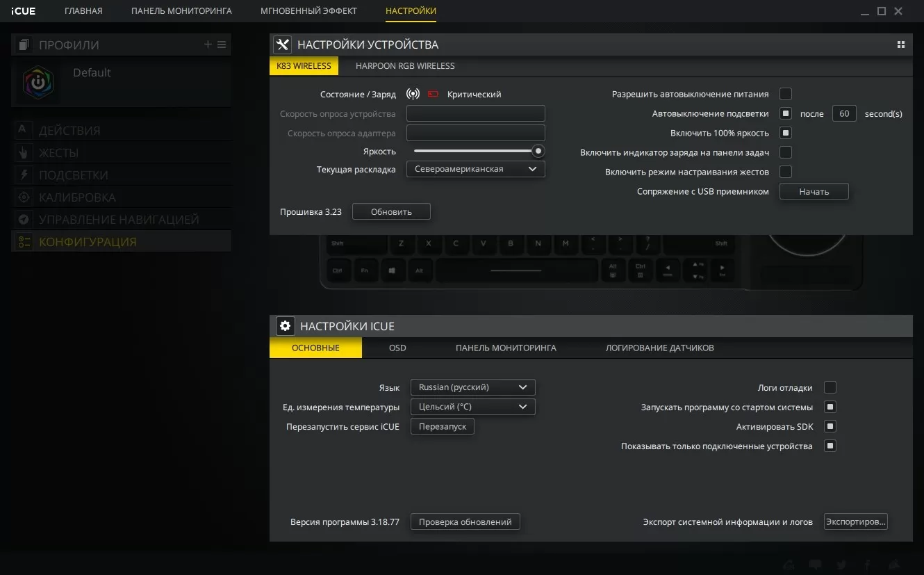Viewport: 924px width, 575px height.
Task: Open the chat bubble icon at bottom right
Action: pyautogui.click(x=816, y=565)
